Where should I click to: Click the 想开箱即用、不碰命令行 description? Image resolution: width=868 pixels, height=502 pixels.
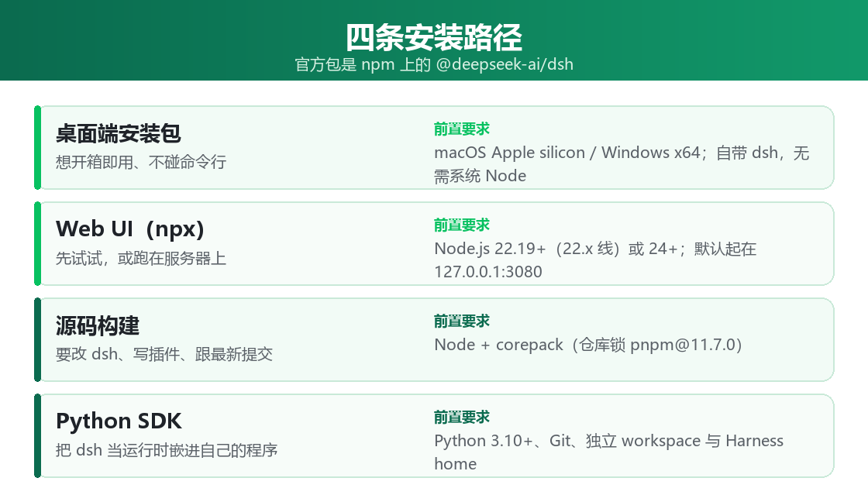[141, 162]
